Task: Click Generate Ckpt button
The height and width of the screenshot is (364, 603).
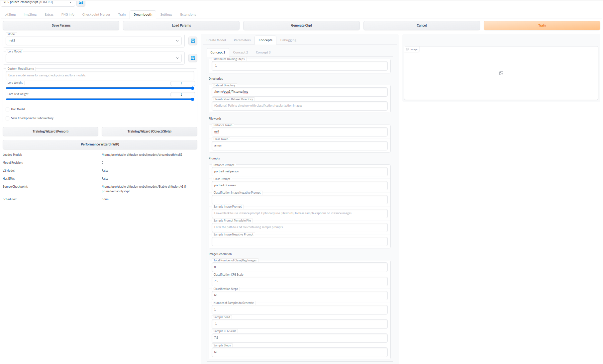Action: (x=302, y=26)
